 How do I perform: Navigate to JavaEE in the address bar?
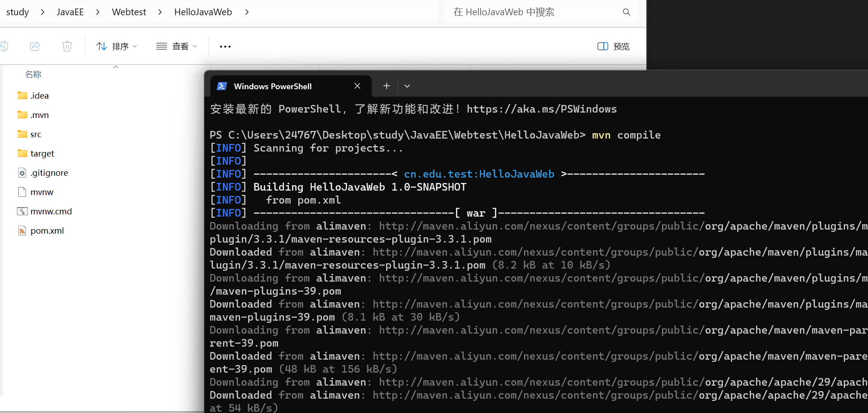pos(70,12)
